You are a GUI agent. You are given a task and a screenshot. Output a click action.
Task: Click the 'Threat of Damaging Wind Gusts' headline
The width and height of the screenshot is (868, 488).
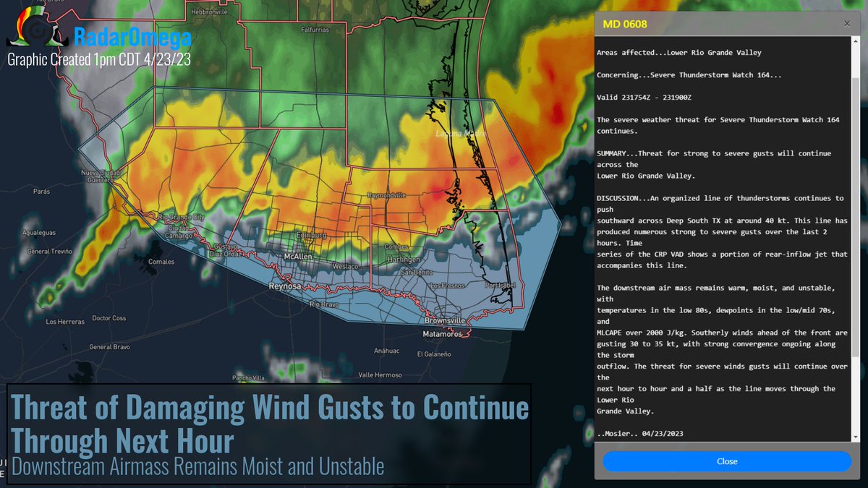(270, 424)
